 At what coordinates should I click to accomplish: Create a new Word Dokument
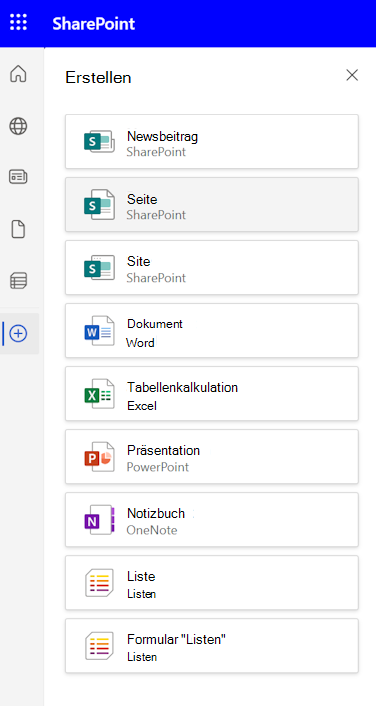tap(212, 331)
